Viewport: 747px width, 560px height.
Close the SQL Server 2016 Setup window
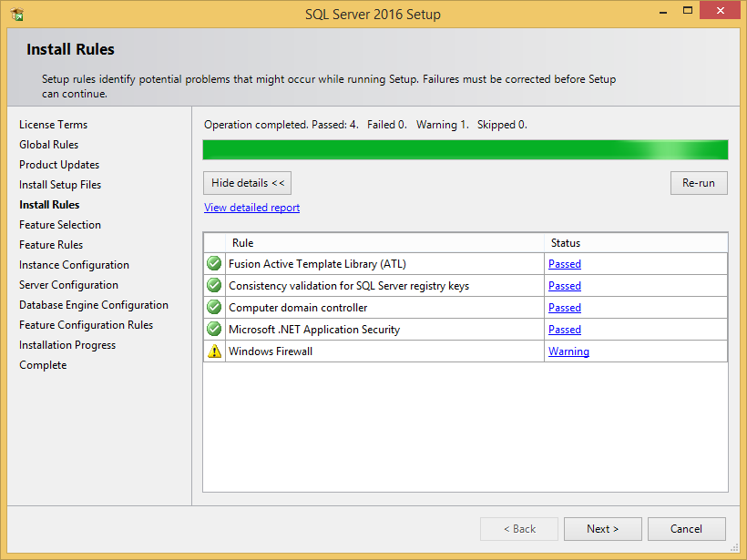[721, 10]
